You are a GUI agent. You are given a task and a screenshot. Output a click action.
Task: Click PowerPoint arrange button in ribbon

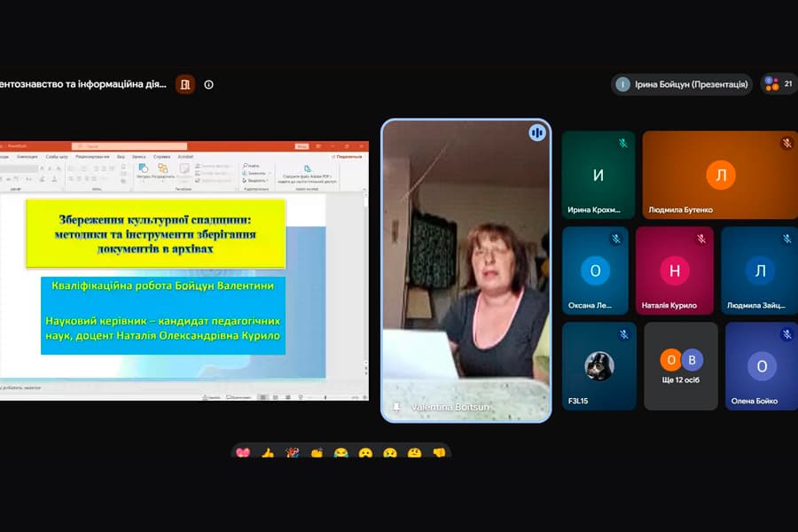[163, 170]
